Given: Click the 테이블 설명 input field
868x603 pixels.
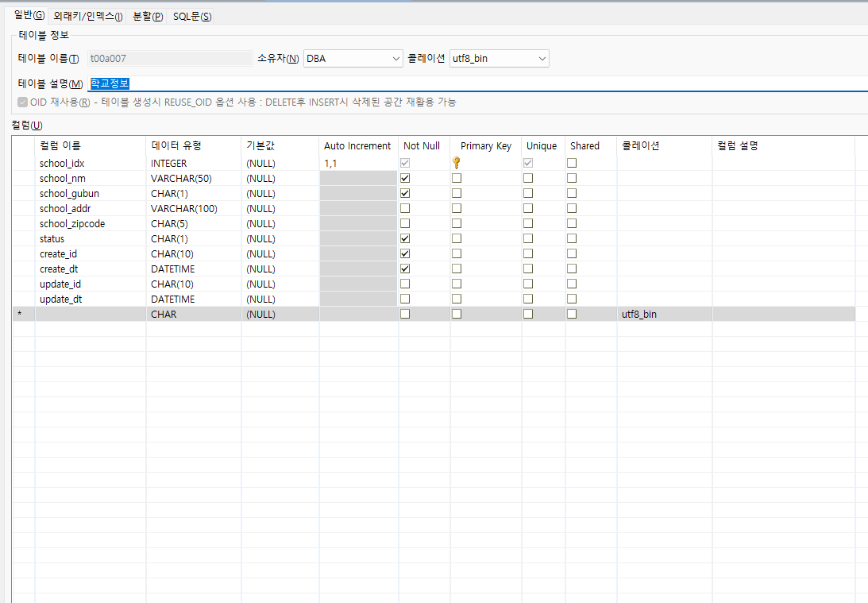Looking at the screenshot, I should pyautogui.click(x=476, y=84).
